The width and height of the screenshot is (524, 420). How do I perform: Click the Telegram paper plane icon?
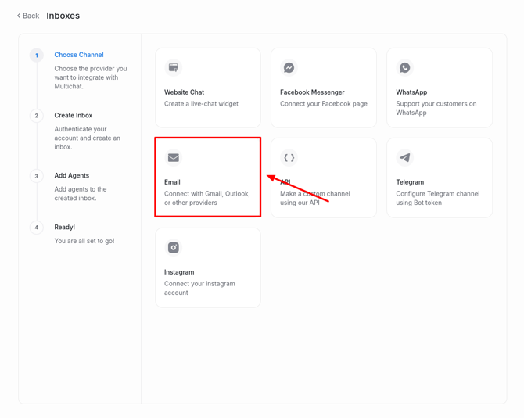point(405,158)
